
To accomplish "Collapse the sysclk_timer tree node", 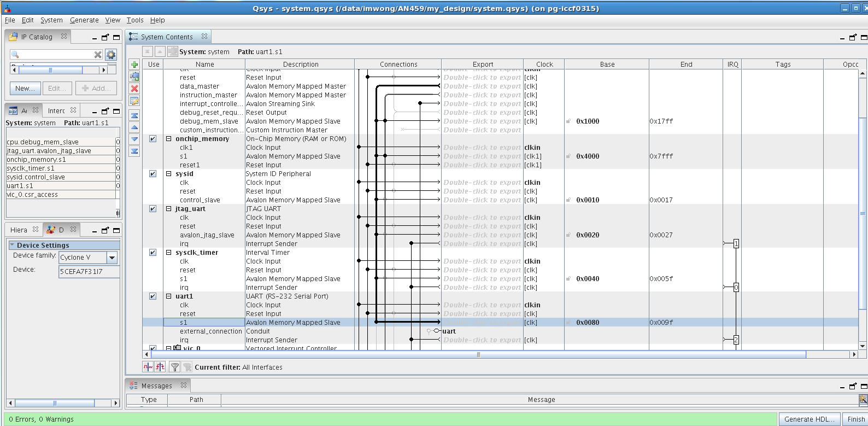I will pyautogui.click(x=169, y=253).
